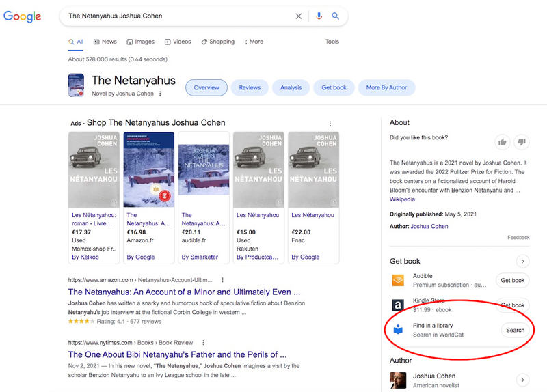The image size is (547, 392).
Task: Click the Audible logo icon
Action: click(x=398, y=280)
